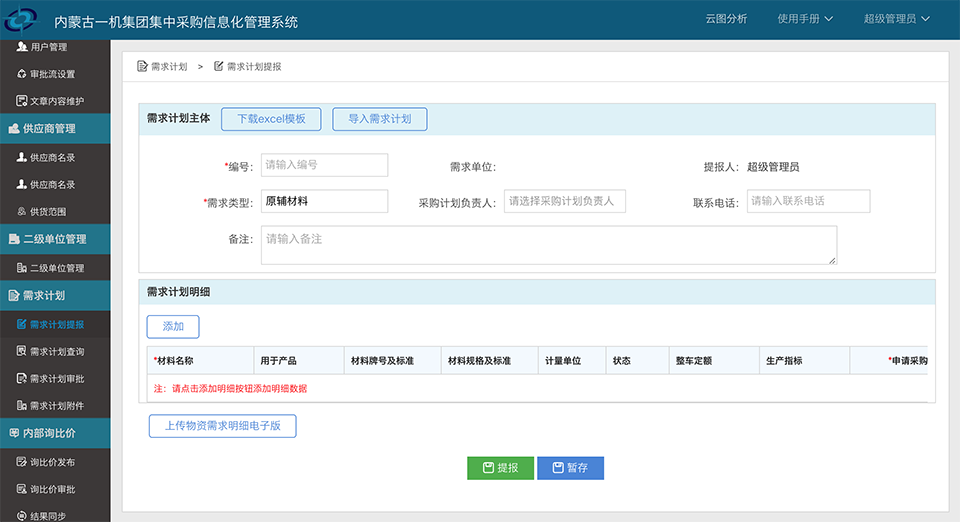Open 文章内容维护 sidebar item
The width and height of the screenshot is (960, 522).
tap(55, 101)
